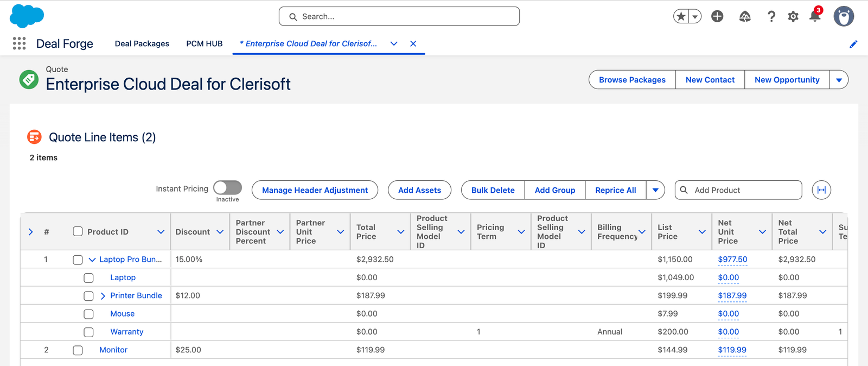Open the Favorites star icon
This screenshot has height=366, width=868.
681,16
